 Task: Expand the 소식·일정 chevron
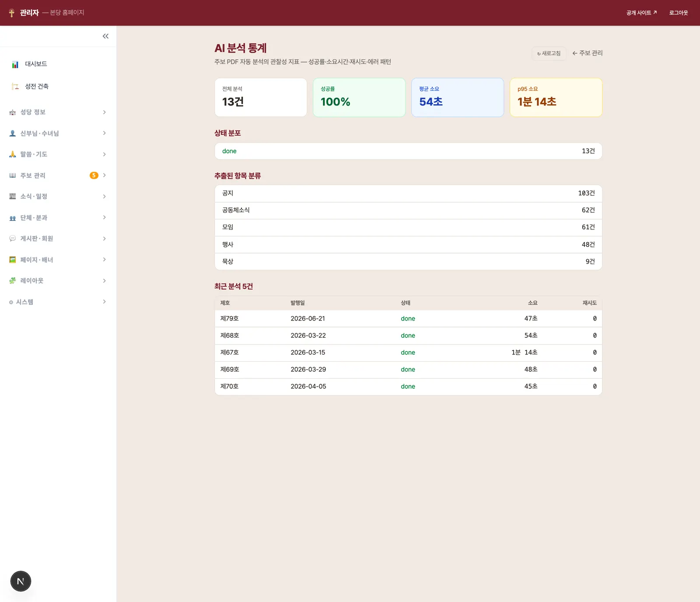(104, 197)
